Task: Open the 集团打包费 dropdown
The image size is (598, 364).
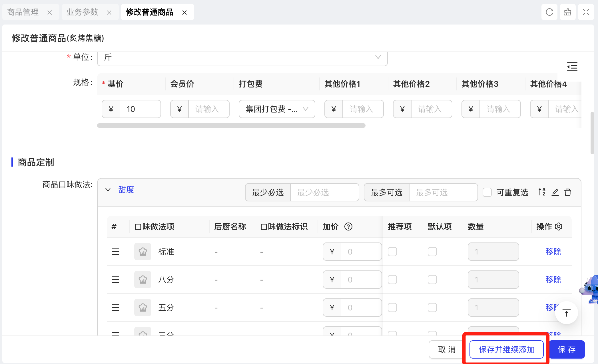Action: coord(277,109)
